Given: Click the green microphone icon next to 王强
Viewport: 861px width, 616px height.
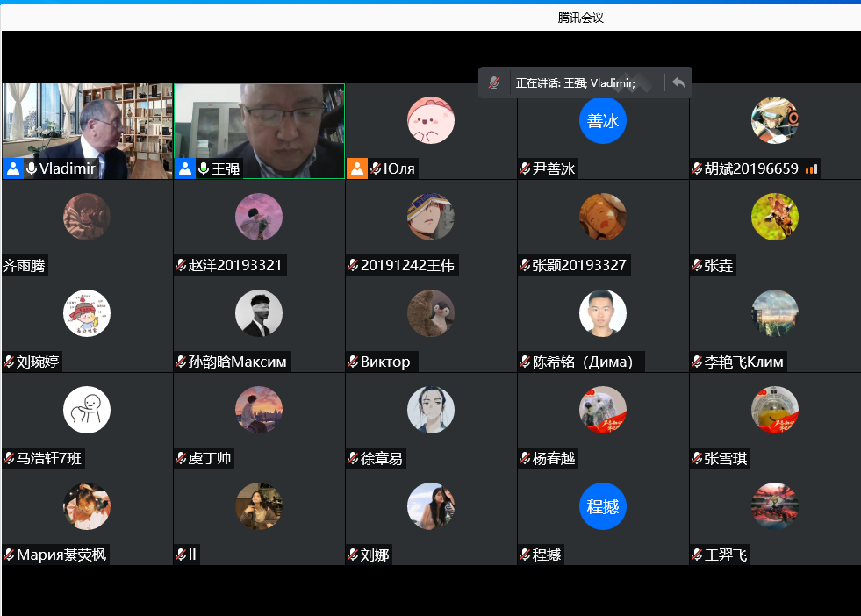Looking at the screenshot, I should (204, 168).
